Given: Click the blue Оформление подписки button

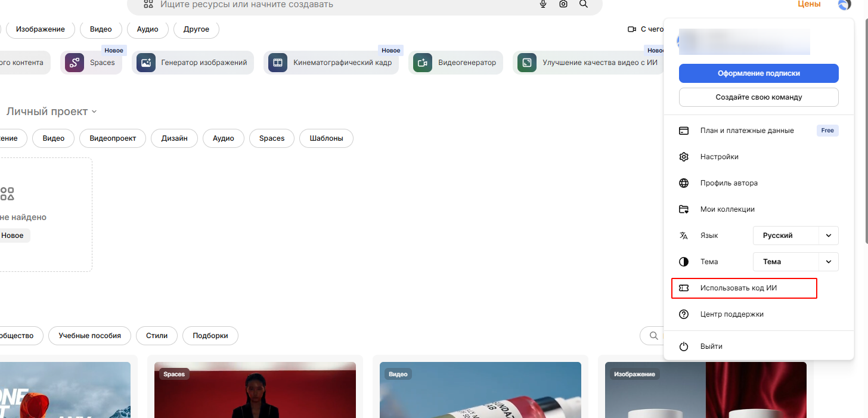Looking at the screenshot, I should point(758,73).
